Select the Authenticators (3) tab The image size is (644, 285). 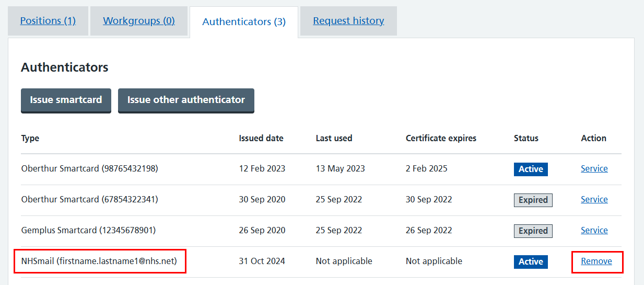(x=244, y=22)
